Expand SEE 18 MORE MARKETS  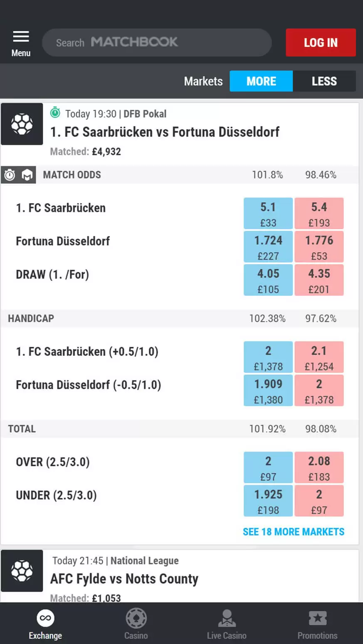294,532
